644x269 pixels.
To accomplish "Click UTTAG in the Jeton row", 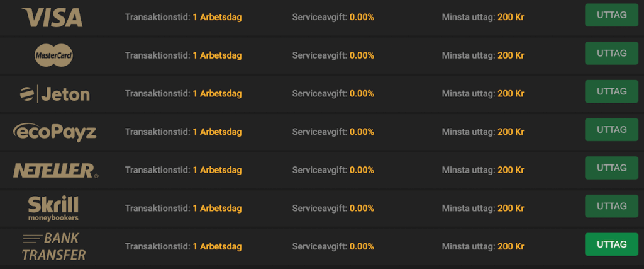I will [611, 91].
